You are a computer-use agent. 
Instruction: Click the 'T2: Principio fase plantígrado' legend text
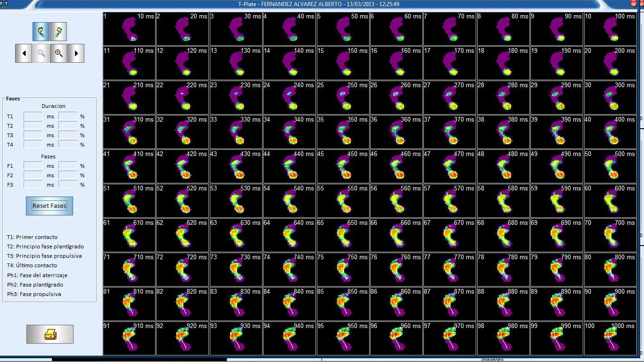[45, 247]
